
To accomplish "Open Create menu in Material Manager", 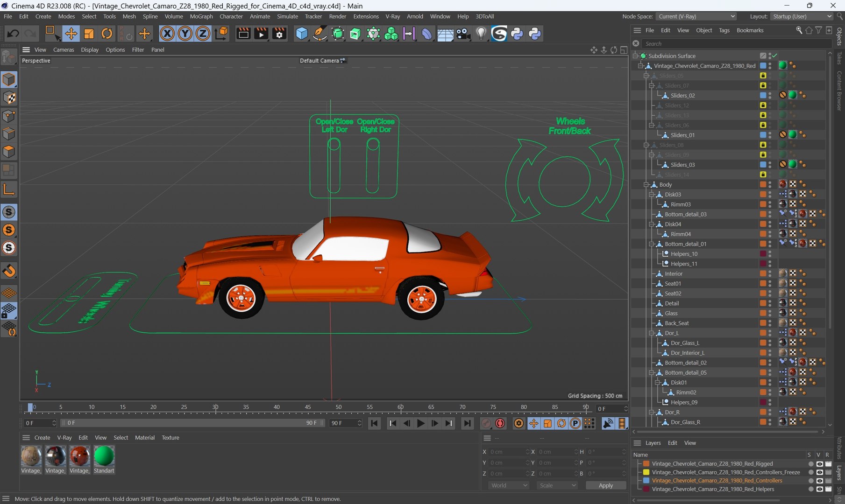I will 42,438.
